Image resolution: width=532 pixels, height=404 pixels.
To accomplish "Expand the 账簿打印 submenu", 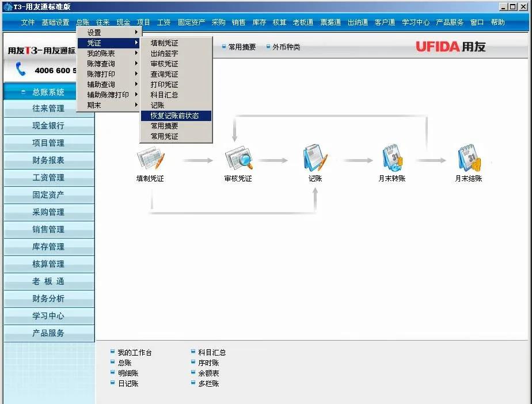I will pos(109,74).
